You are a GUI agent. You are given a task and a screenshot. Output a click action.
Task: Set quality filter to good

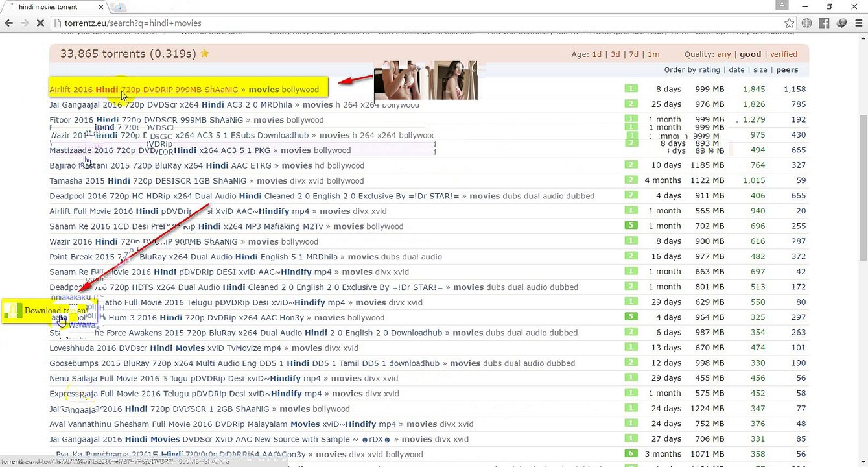[750, 54]
